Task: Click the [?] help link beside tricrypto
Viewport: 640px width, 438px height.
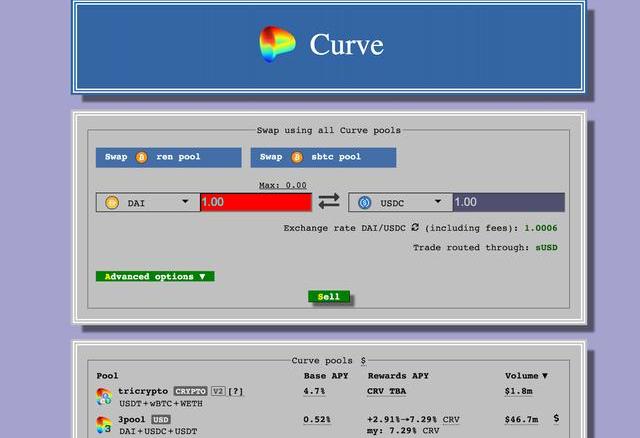Action: tap(236, 391)
